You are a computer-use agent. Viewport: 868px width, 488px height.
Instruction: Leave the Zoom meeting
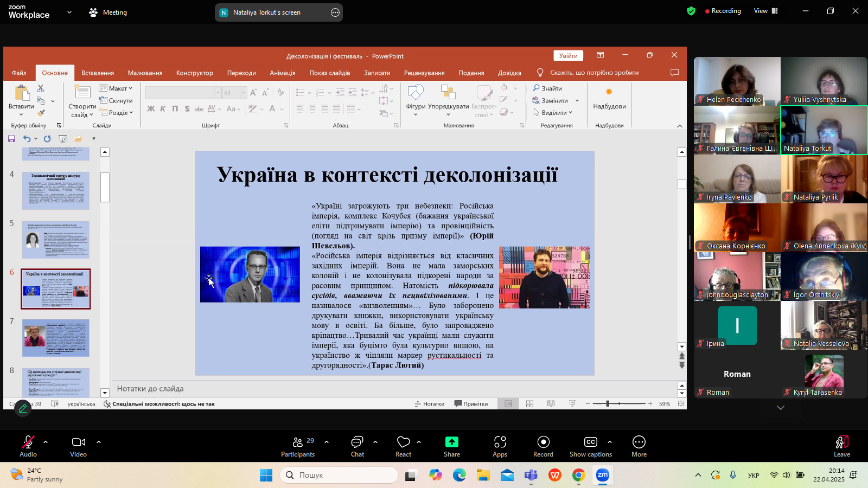(x=841, y=446)
